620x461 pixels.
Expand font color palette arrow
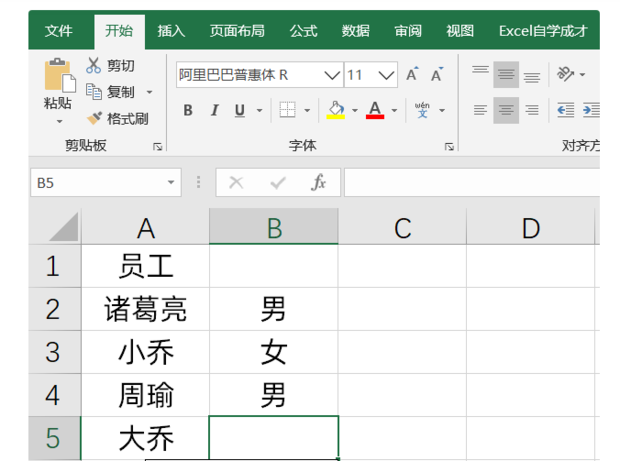(x=394, y=111)
